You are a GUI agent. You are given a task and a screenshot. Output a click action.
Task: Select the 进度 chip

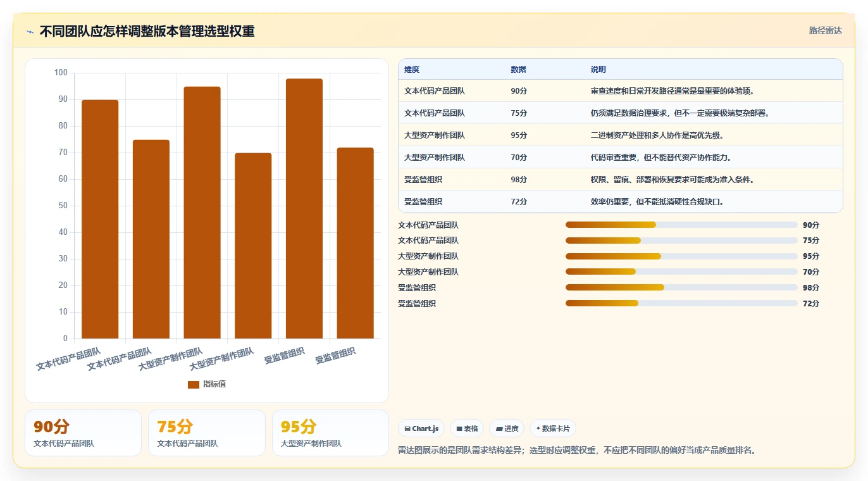[x=507, y=428]
